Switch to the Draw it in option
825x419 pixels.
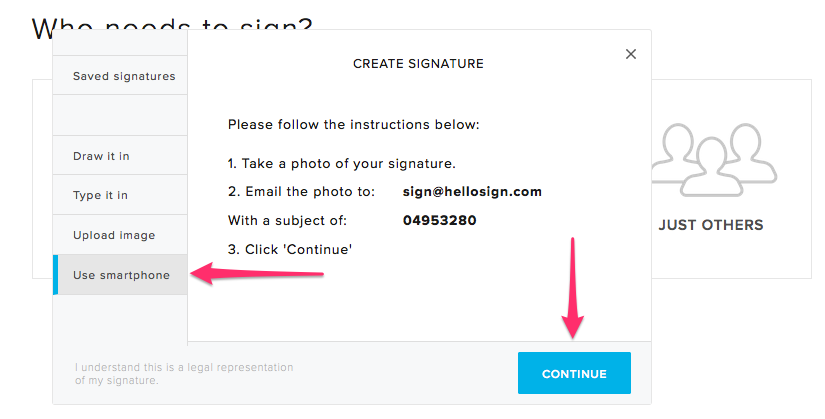click(101, 156)
